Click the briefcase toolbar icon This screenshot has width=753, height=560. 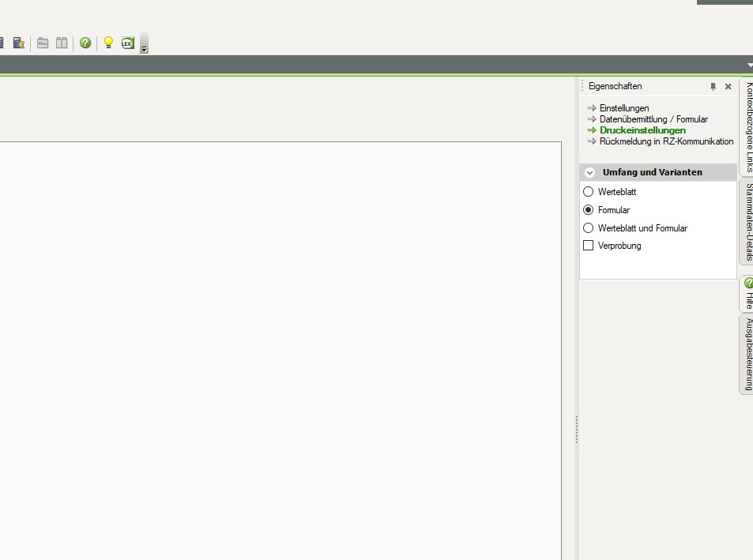[x=43, y=43]
